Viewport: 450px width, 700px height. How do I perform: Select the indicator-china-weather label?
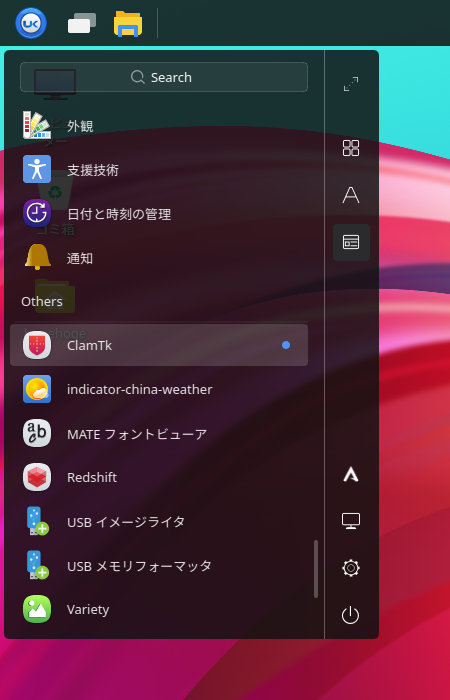coord(140,390)
